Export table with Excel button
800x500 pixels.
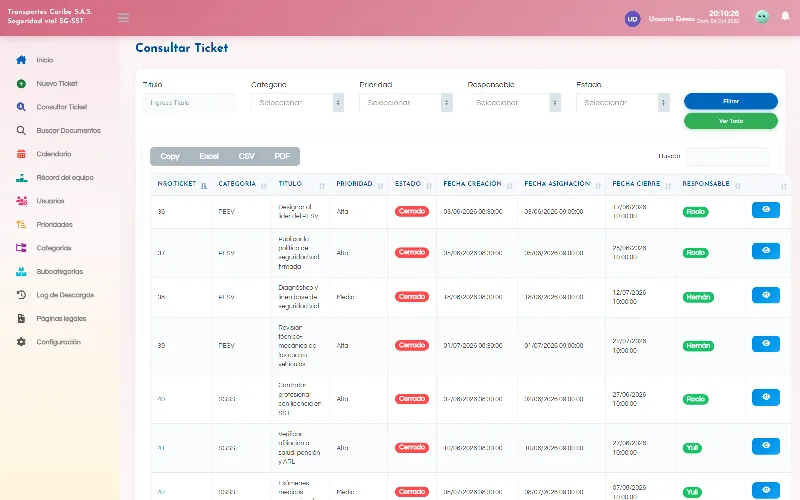coord(209,156)
